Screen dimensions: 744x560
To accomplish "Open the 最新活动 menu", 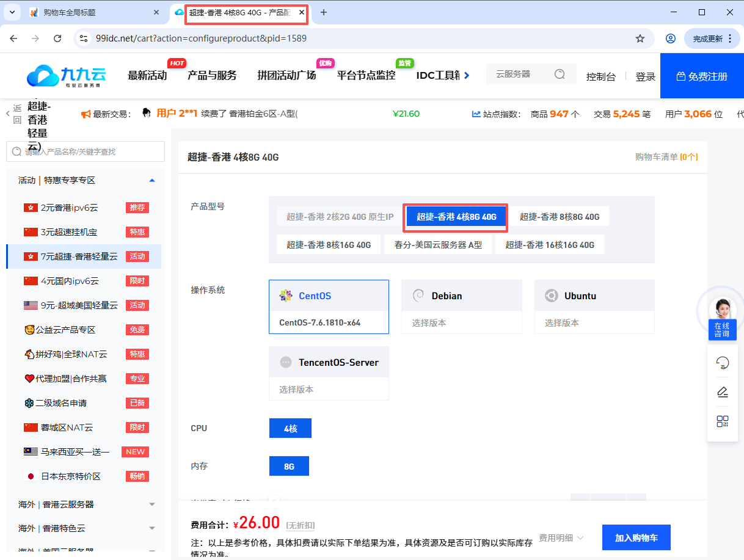I will pyautogui.click(x=147, y=76).
